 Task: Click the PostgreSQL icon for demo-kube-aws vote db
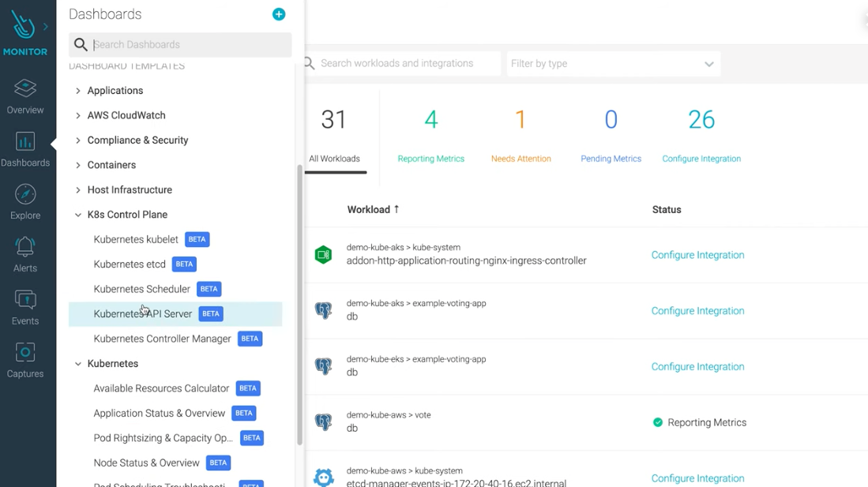[323, 422]
